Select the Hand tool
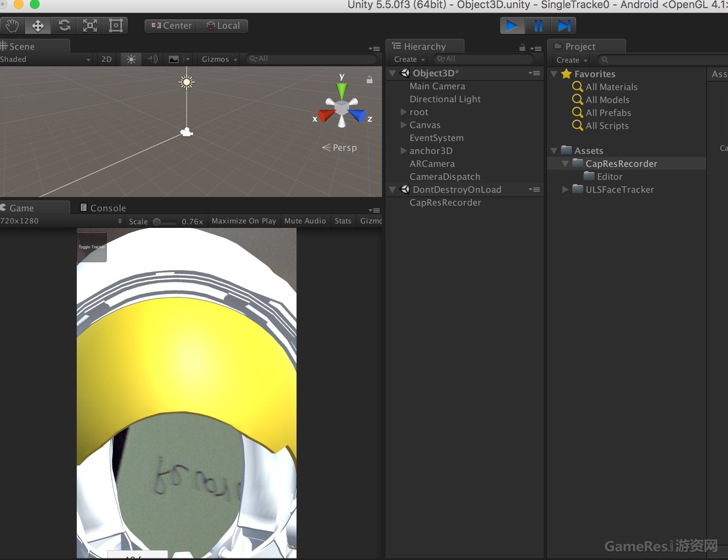The image size is (728, 560). point(12,26)
